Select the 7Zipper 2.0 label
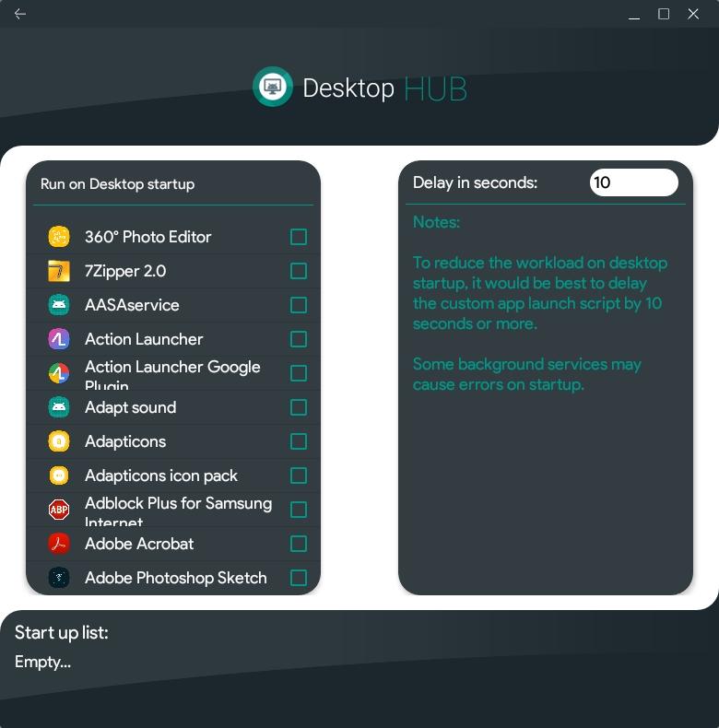This screenshot has width=719, height=728. coord(125,271)
